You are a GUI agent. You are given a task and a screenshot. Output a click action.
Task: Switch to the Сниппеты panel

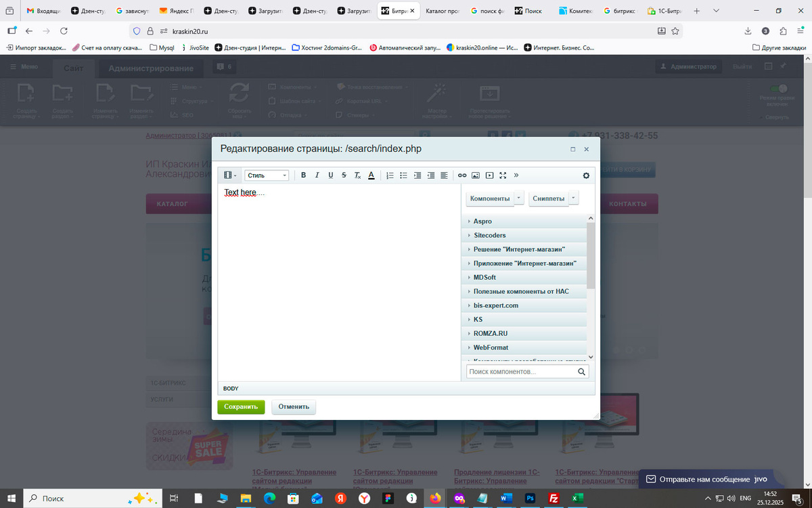(549, 198)
